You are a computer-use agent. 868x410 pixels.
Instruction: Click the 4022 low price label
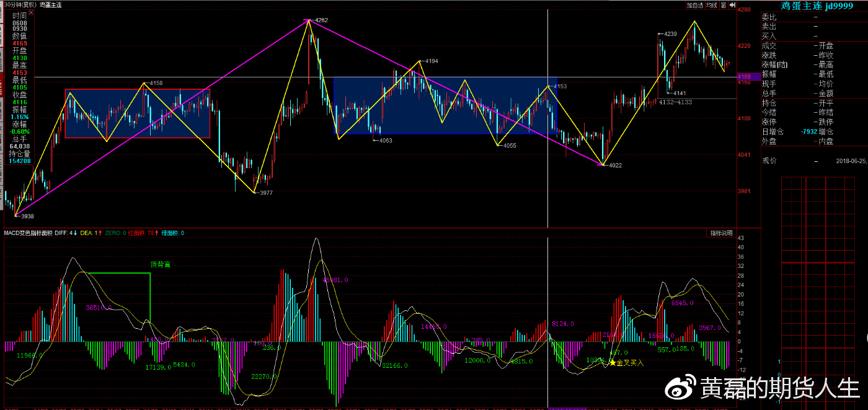(x=614, y=165)
